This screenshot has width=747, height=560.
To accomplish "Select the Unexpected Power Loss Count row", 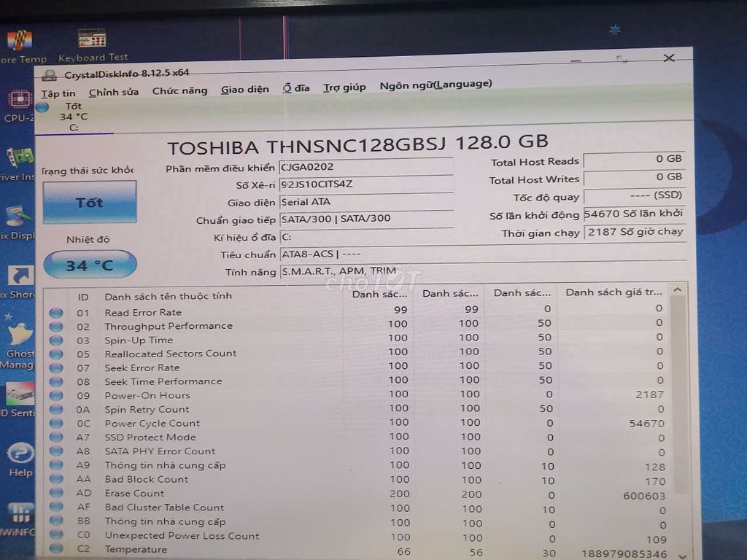I will (x=357, y=536).
